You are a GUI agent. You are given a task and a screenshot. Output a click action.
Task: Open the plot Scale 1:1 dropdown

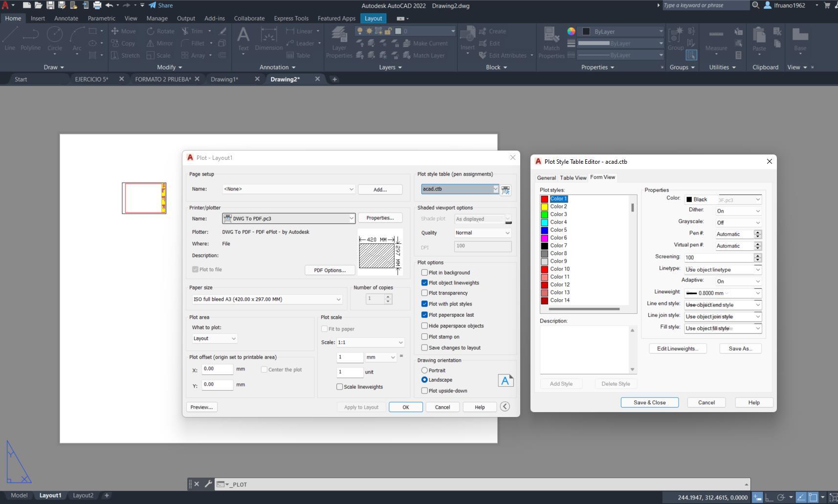pyautogui.click(x=370, y=342)
